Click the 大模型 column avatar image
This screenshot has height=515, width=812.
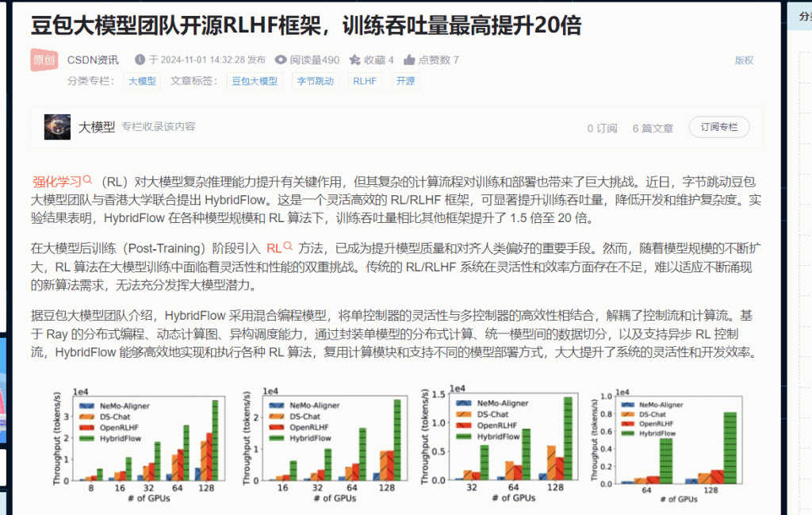coord(57,127)
